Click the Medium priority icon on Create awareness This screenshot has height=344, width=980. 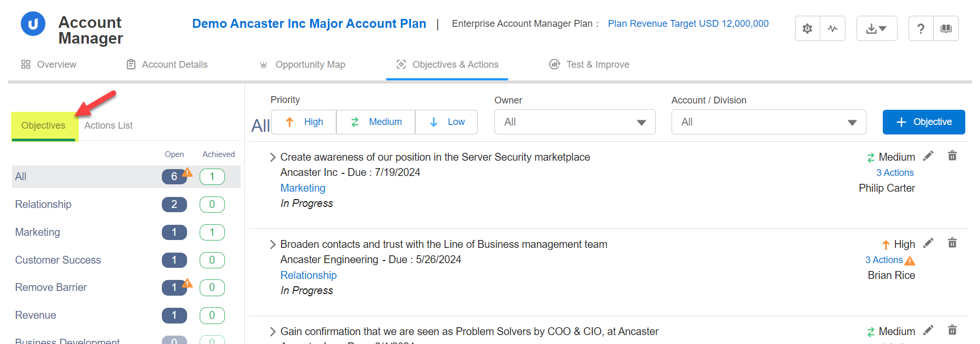(871, 158)
